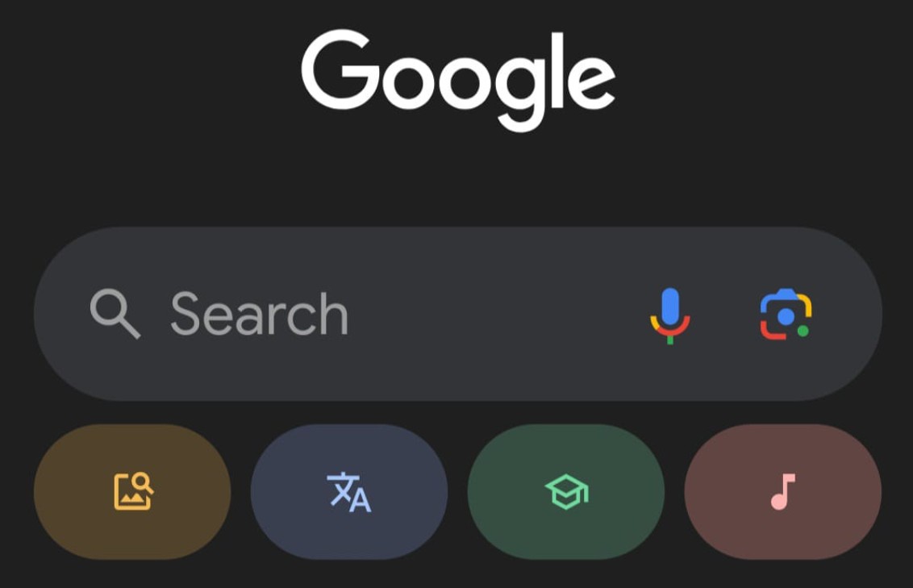Tap the voice search microphone icon
Screen dimensions: 913x588
[x=670, y=315]
